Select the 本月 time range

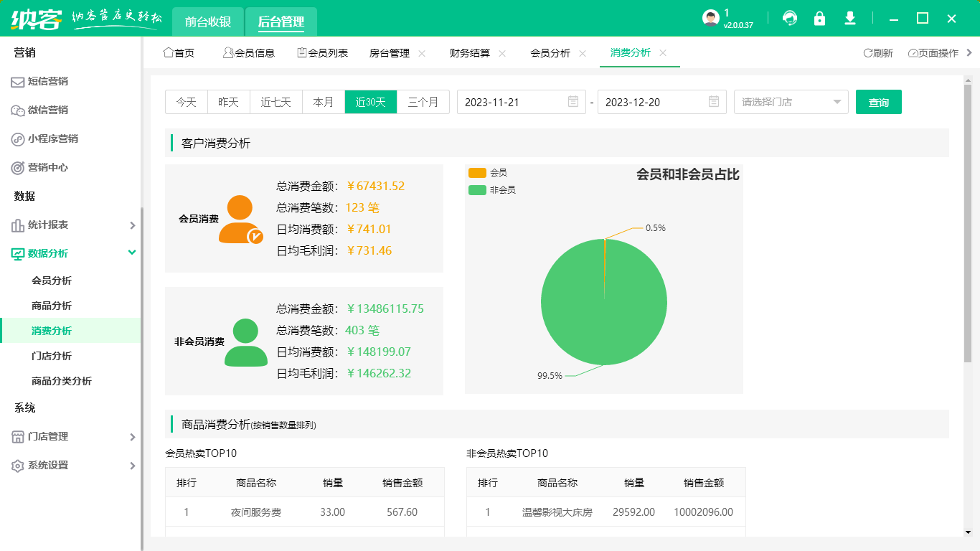[x=324, y=102]
